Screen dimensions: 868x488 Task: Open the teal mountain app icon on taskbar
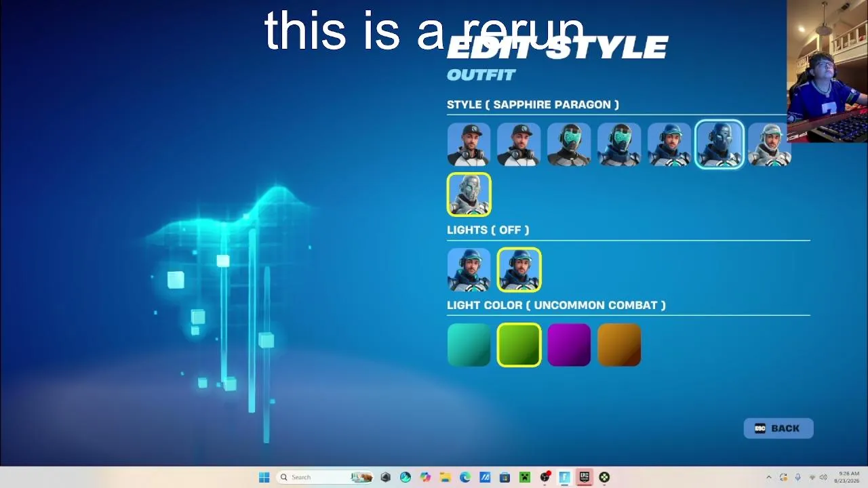coord(406,477)
